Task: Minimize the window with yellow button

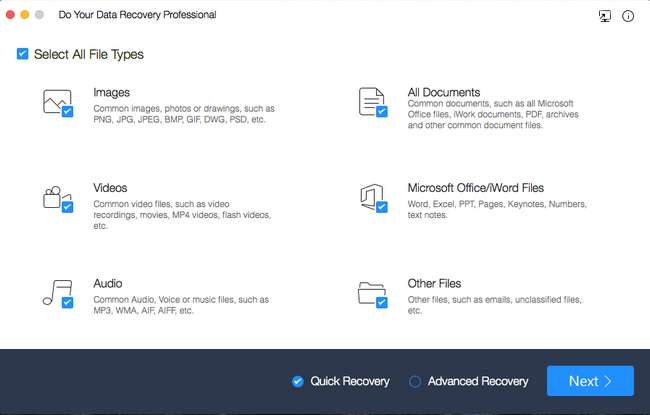Action: tap(25, 15)
